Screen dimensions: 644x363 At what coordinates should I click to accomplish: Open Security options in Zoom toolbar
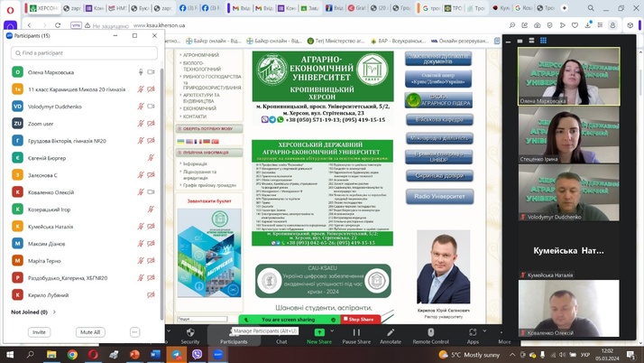pos(189,336)
